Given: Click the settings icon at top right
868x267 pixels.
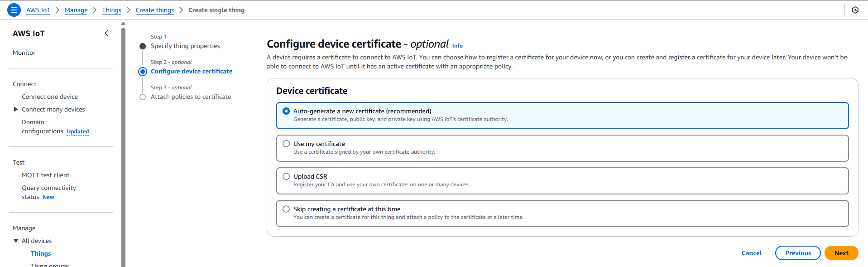Looking at the screenshot, I should click(x=855, y=10).
